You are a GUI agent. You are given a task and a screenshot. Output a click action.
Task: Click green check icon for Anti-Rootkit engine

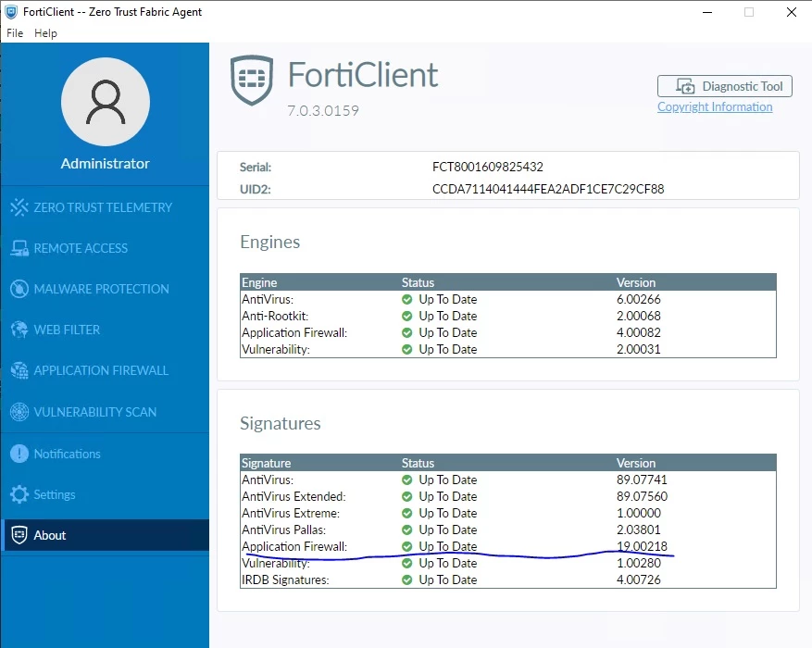tap(407, 316)
